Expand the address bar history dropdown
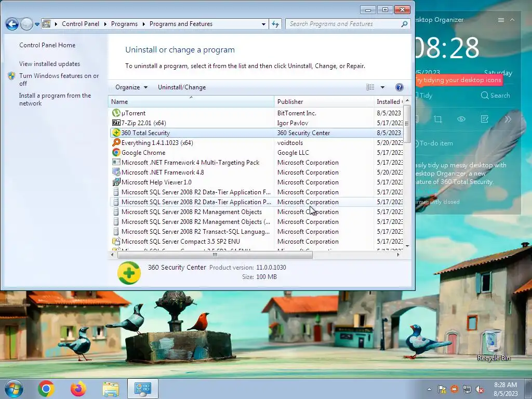Screen dimensions: 532x399 click(x=263, y=24)
